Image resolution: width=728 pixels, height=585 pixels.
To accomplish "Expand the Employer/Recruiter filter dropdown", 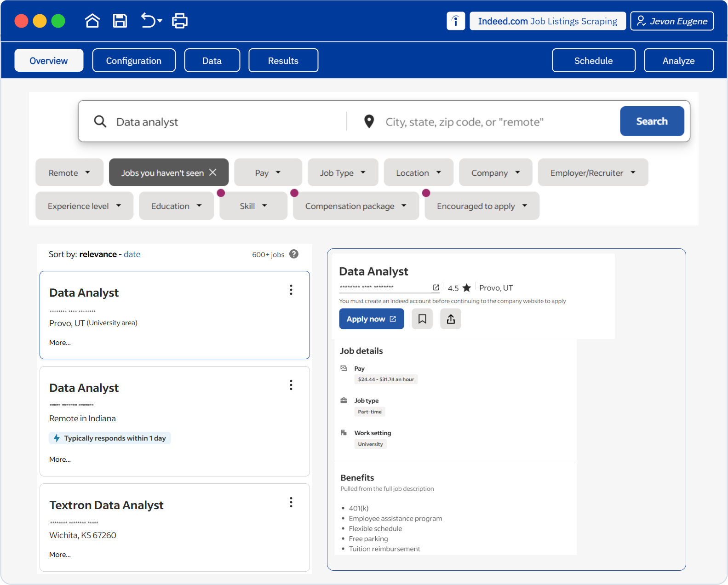I will [593, 172].
